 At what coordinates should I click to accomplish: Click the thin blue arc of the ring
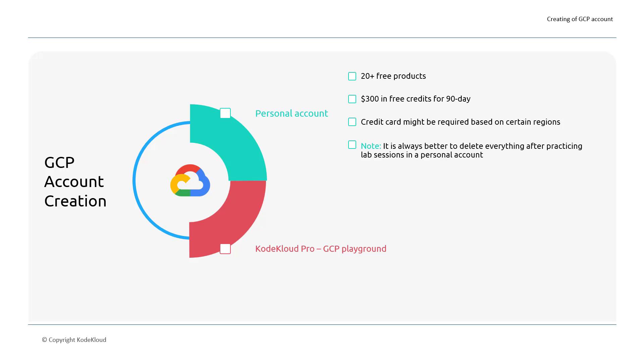pyautogui.click(x=135, y=181)
